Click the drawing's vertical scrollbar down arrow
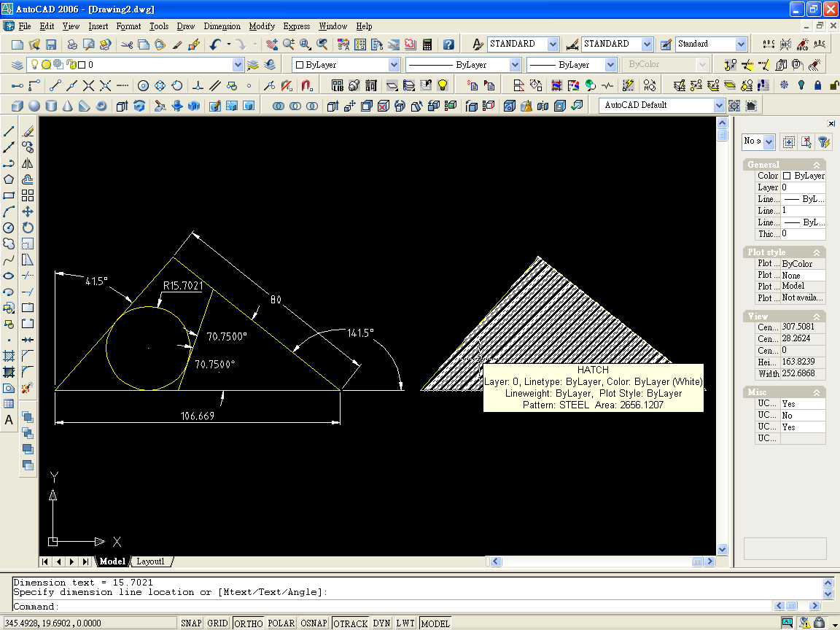Viewport: 840px width, 630px height. (722, 549)
